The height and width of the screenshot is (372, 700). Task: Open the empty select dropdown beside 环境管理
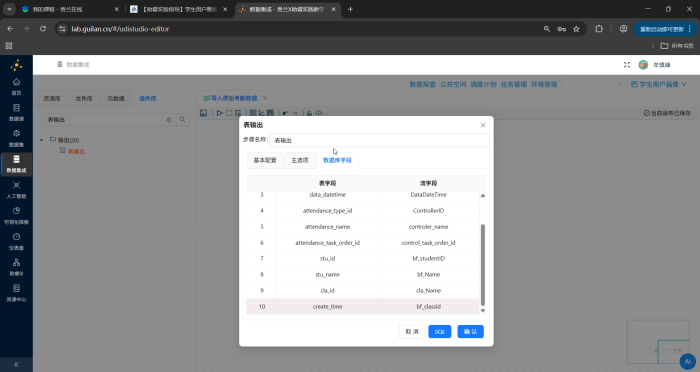593,84
